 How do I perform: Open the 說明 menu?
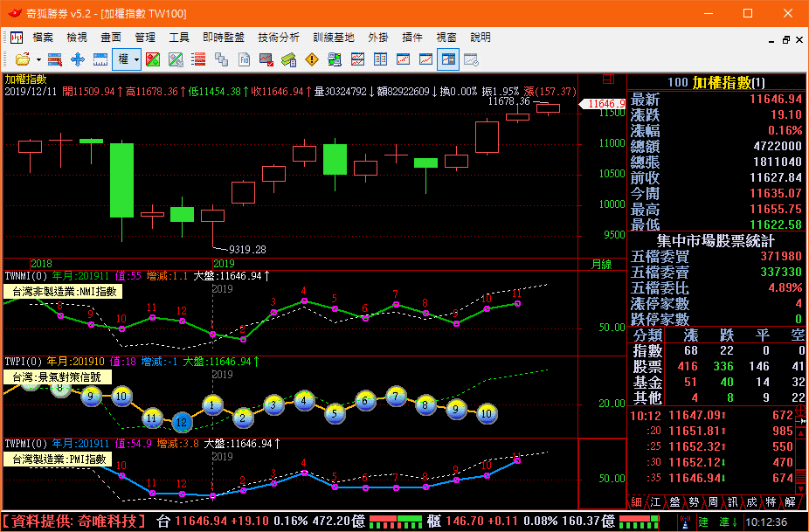(481, 38)
